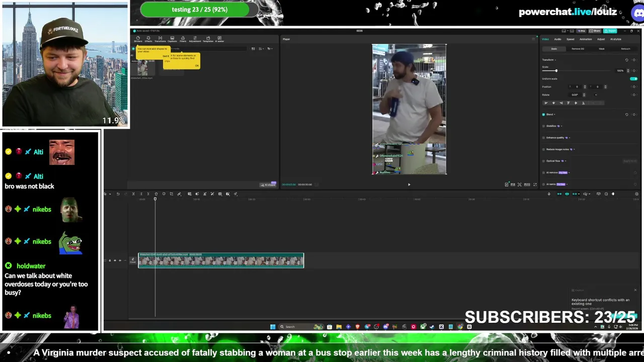
Task: Open the Stickers panel in CapCut
Action: [138, 39]
